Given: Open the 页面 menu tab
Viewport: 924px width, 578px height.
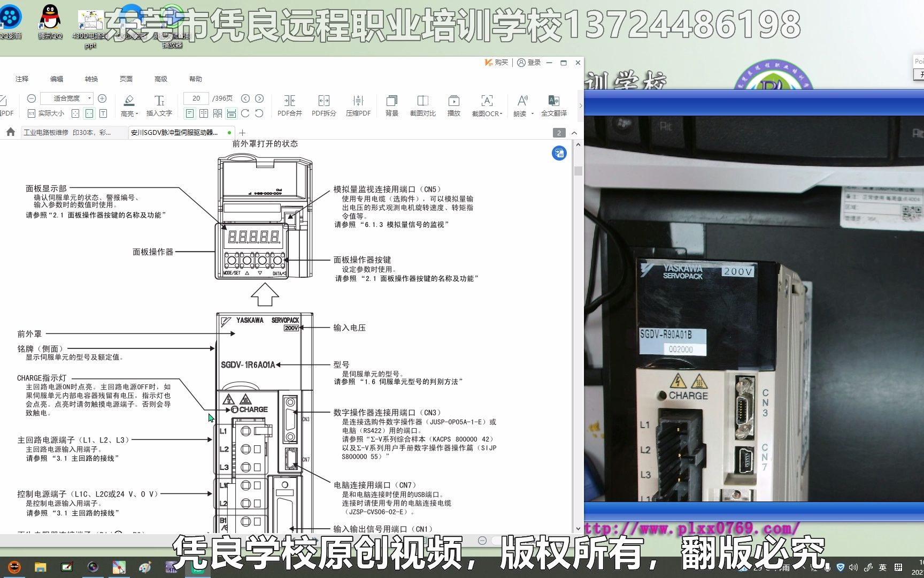Looking at the screenshot, I should tap(126, 79).
